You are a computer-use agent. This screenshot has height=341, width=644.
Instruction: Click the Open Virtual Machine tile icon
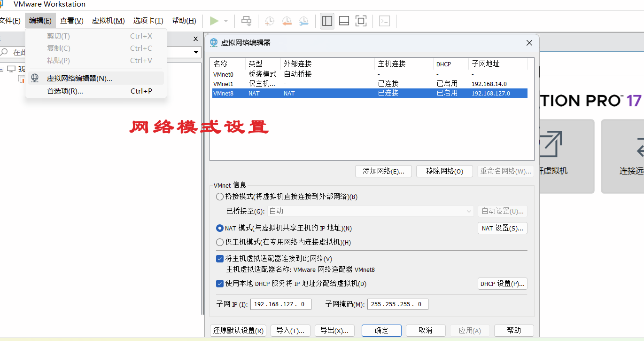click(x=551, y=143)
